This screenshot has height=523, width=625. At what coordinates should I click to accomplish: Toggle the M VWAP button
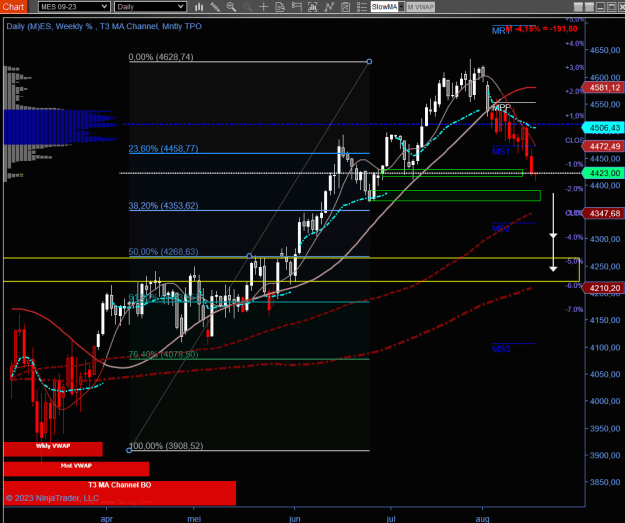(x=421, y=7)
